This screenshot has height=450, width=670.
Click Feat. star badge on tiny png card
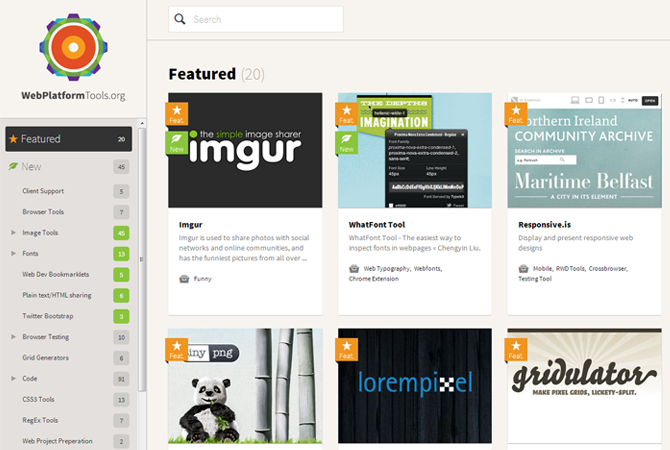click(176, 350)
